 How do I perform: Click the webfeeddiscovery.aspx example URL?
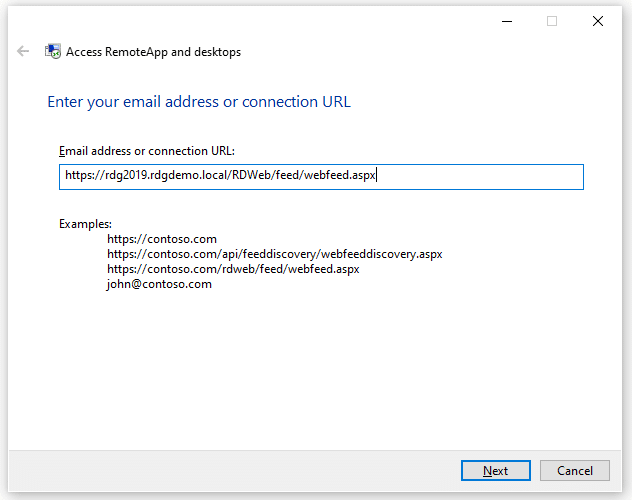274,254
